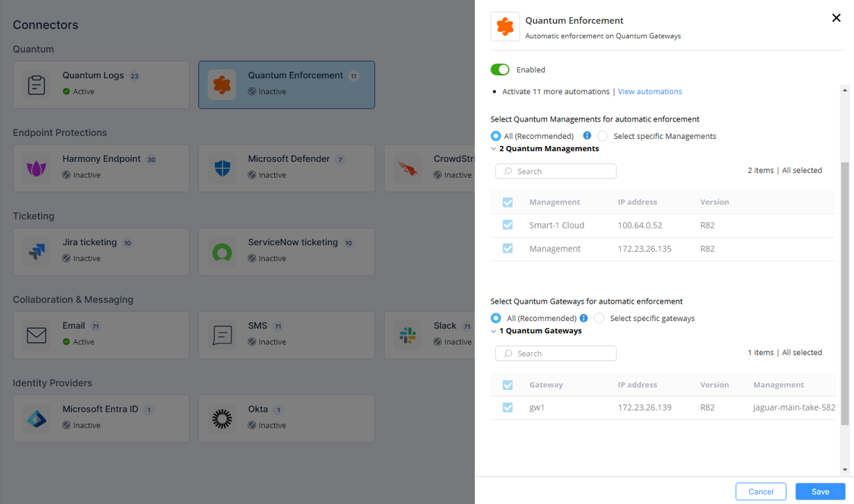Viewport: 854px width, 504px height.
Task: Click the scrollbar up arrow in panel
Action: [845, 90]
